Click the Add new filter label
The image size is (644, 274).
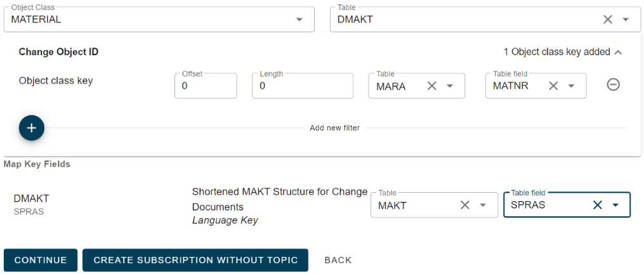[x=334, y=128]
